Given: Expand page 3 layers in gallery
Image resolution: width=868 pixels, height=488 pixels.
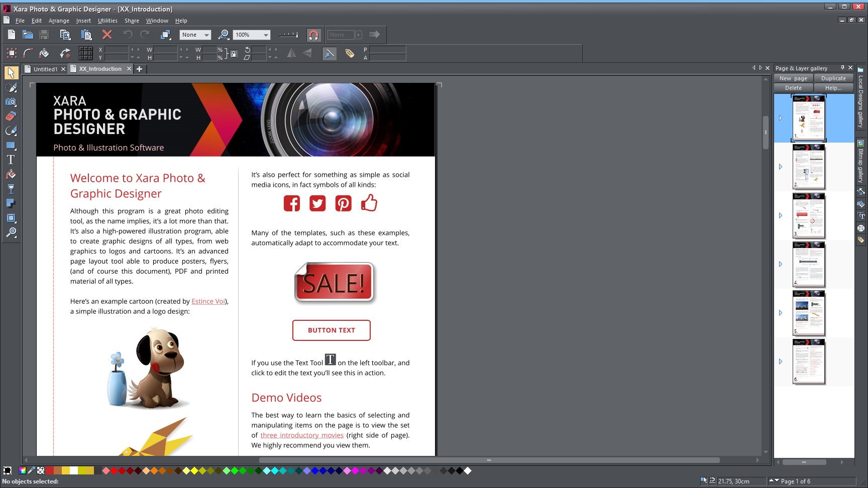Looking at the screenshot, I should (x=780, y=215).
